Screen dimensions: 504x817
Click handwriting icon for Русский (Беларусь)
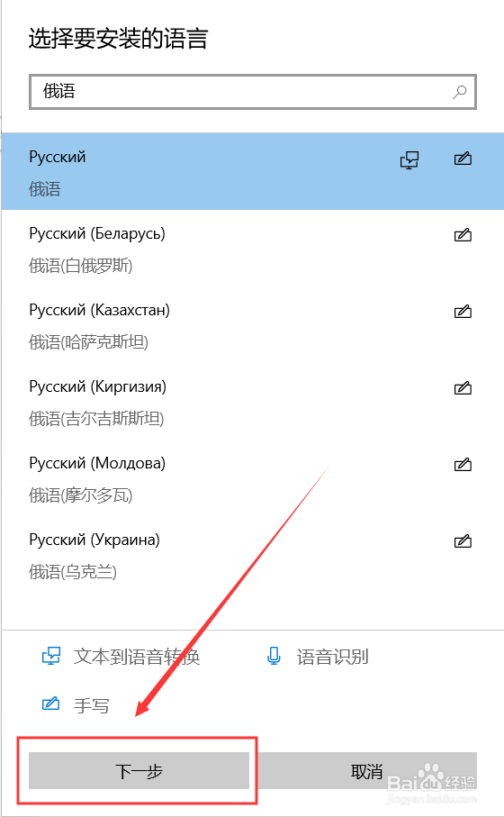463,235
